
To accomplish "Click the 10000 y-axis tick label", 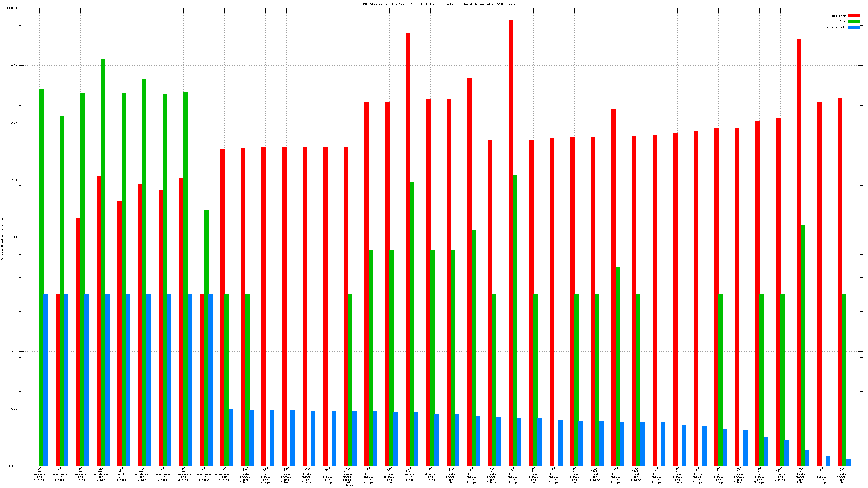I will [x=13, y=66].
